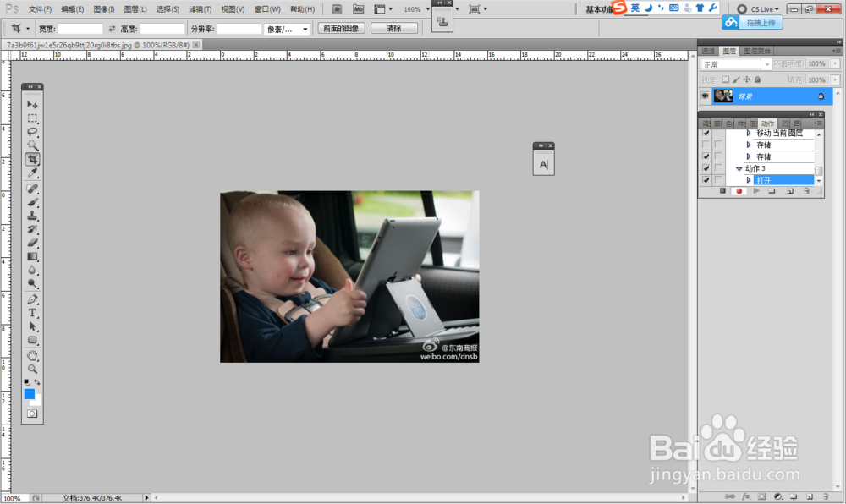846x504 pixels.
Task: Toggle checkmark for 动作 3
Action: (x=706, y=168)
